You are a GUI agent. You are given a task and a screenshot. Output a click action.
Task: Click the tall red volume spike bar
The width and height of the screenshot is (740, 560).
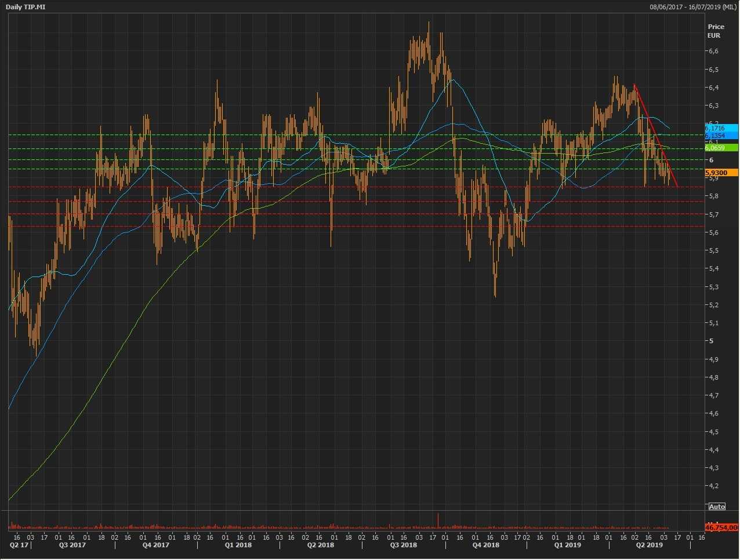[x=438, y=520]
